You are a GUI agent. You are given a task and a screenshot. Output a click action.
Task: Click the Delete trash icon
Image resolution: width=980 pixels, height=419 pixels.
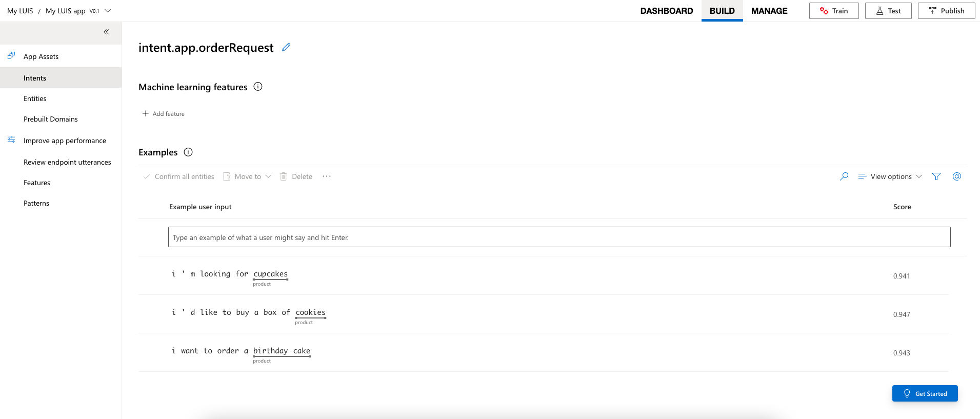284,176
